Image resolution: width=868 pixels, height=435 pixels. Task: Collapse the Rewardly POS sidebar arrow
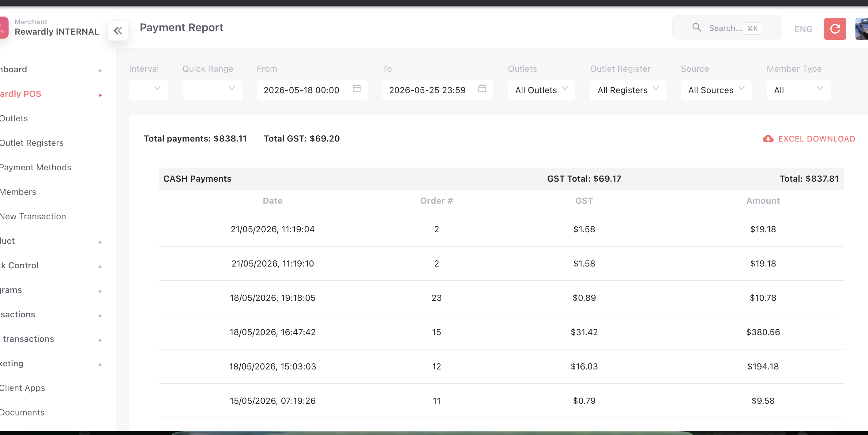(100, 95)
